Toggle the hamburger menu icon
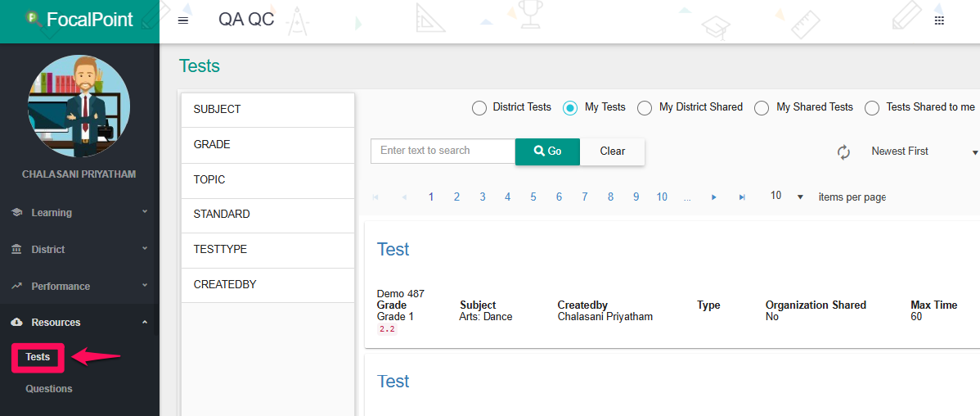 [x=183, y=20]
